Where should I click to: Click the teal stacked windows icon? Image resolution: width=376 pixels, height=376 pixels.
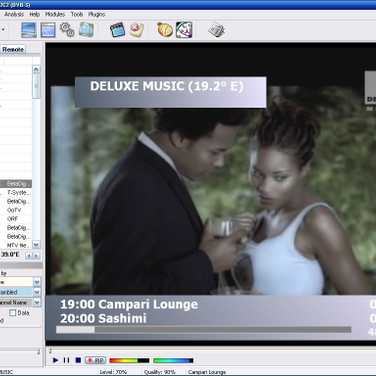(86, 29)
